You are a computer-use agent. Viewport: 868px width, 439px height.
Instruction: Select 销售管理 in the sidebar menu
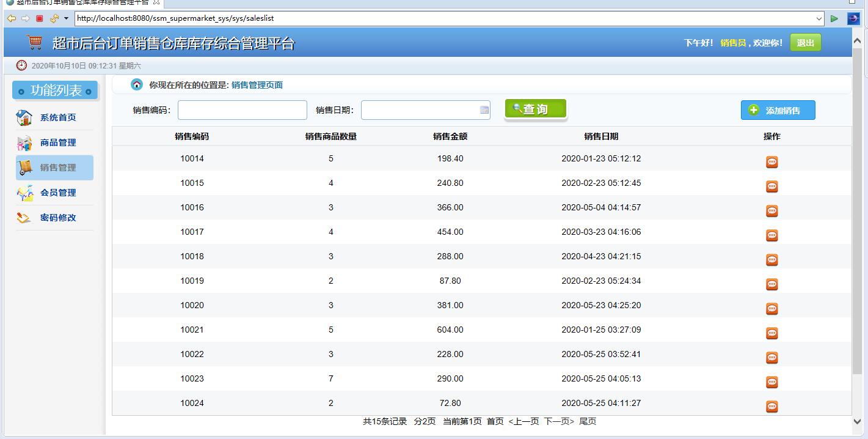[x=58, y=167]
